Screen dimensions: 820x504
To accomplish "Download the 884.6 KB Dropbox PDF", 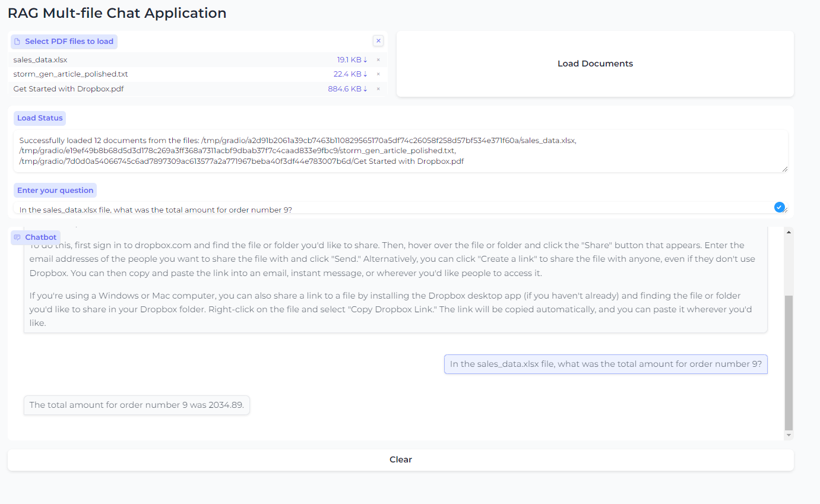I will coord(347,89).
